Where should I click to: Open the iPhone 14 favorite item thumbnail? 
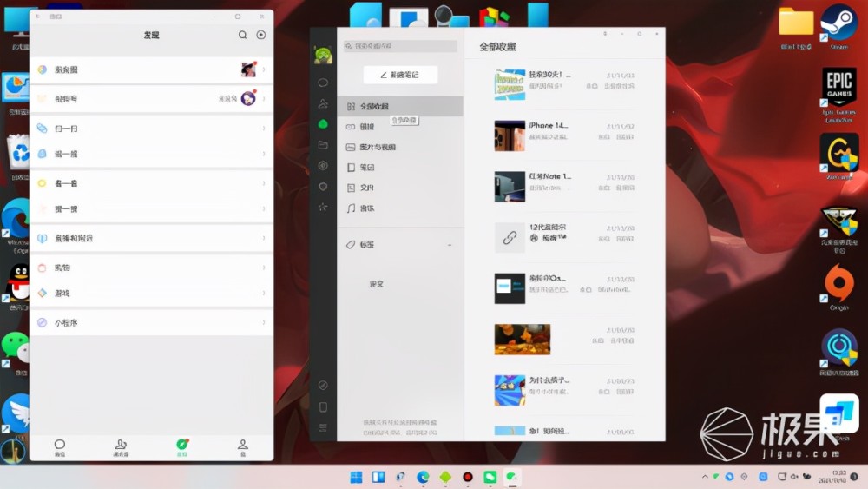[x=510, y=135]
